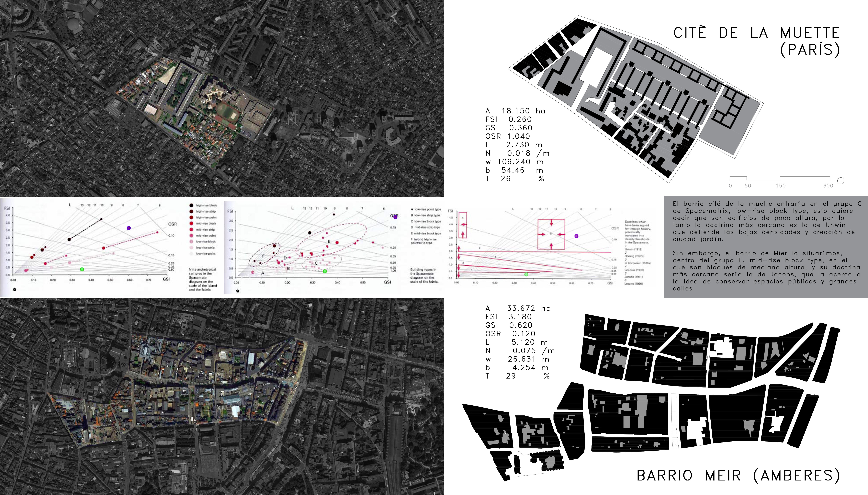Click the 'OSR 1.040' value
Viewport: 868px width, 495px height.
click(x=508, y=136)
